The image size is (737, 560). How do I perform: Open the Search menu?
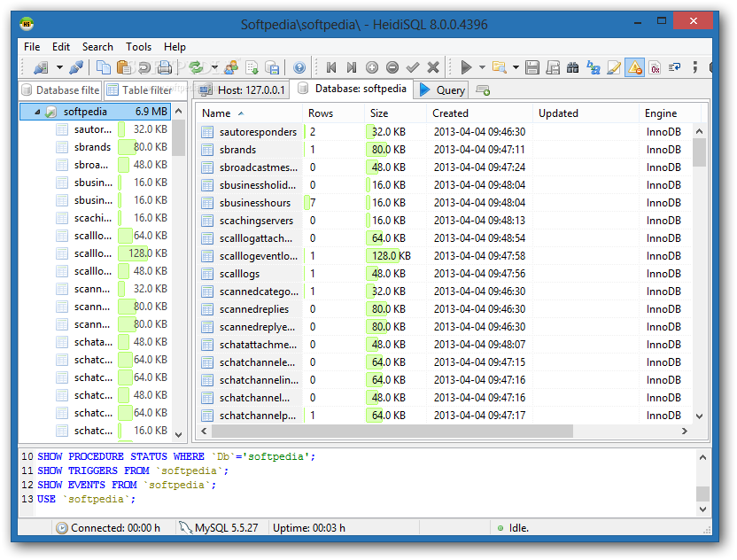pyautogui.click(x=97, y=47)
